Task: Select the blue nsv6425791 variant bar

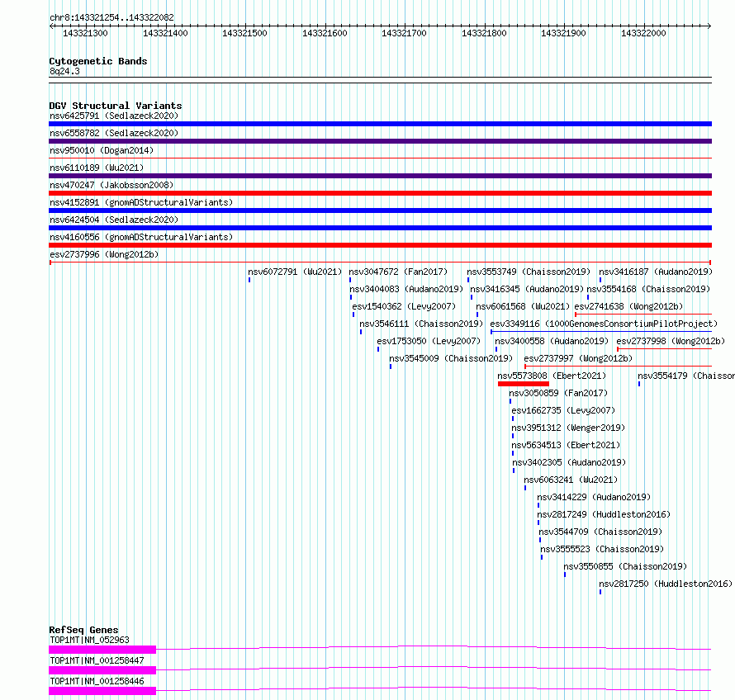Action: click(x=380, y=124)
